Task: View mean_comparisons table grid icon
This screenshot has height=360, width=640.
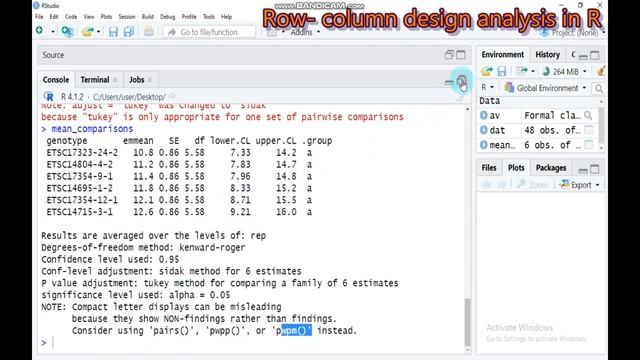Action: click(x=589, y=144)
